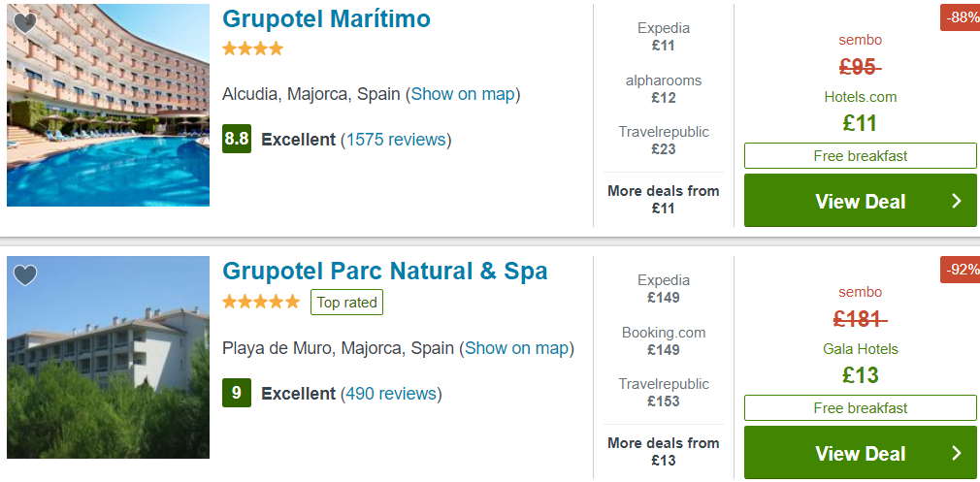Open Grupotel Marítimo hotel title
The width and height of the screenshot is (980, 482).
326,19
